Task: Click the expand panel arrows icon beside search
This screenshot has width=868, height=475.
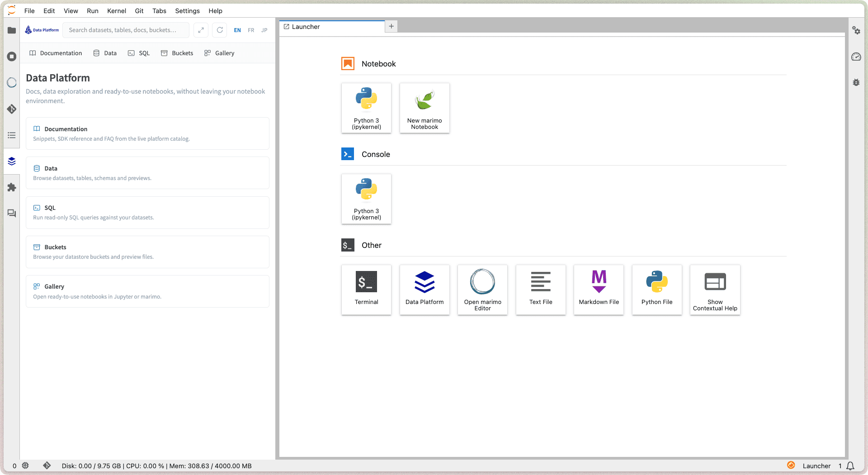Action: click(x=201, y=30)
